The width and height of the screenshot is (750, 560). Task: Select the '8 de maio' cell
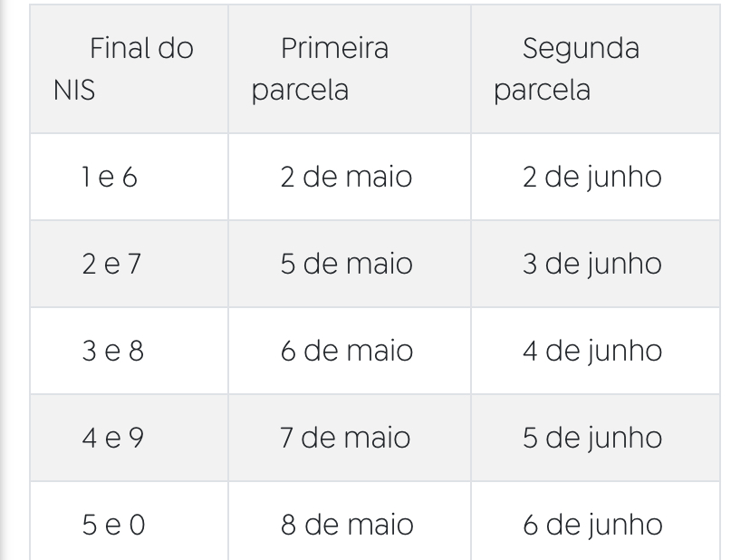coord(346,525)
